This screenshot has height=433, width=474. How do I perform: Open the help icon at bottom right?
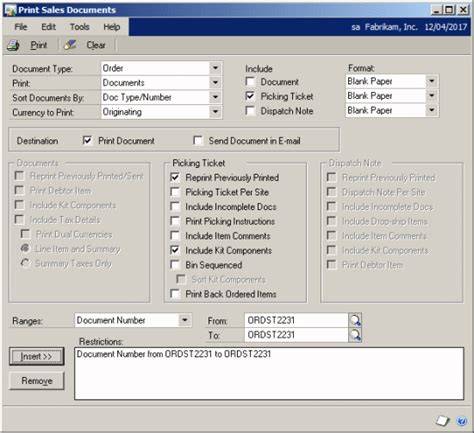(461, 421)
